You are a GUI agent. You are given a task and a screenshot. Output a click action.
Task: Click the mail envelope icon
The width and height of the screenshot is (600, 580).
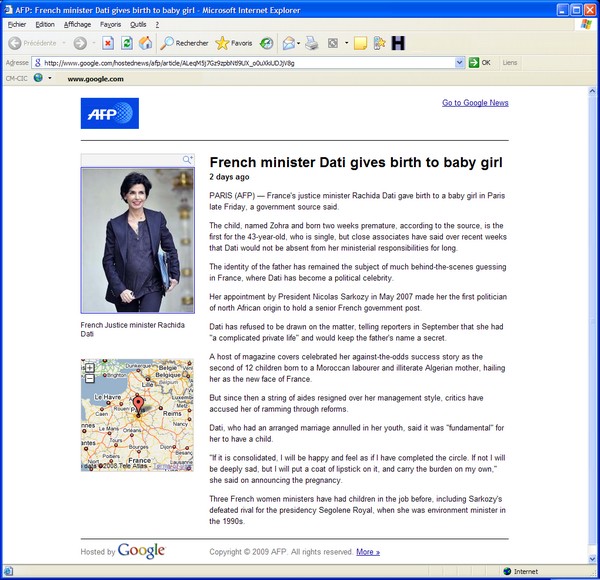[x=289, y=43]
